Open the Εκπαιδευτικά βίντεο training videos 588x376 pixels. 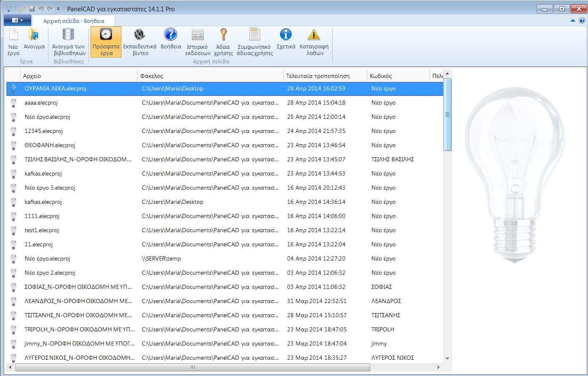[x=139, y=42]
